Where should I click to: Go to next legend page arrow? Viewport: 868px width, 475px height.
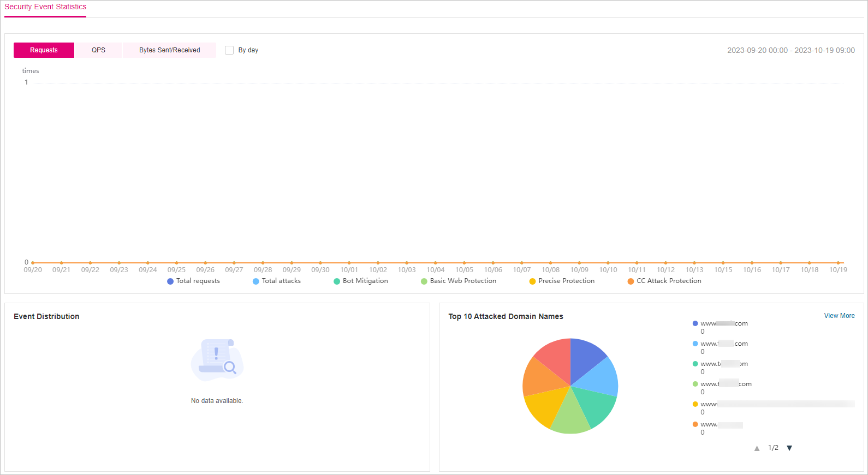[789, 448]
